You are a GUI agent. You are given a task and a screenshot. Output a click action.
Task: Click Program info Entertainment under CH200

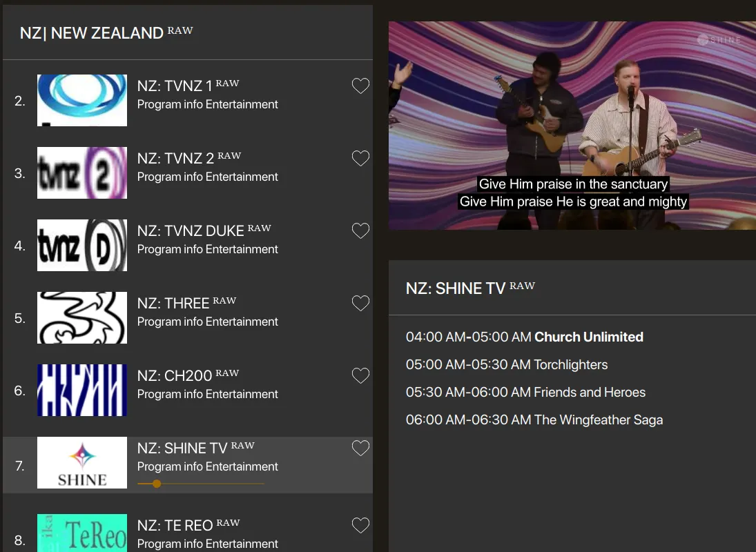pyautogui.click(x=207, y=394)
